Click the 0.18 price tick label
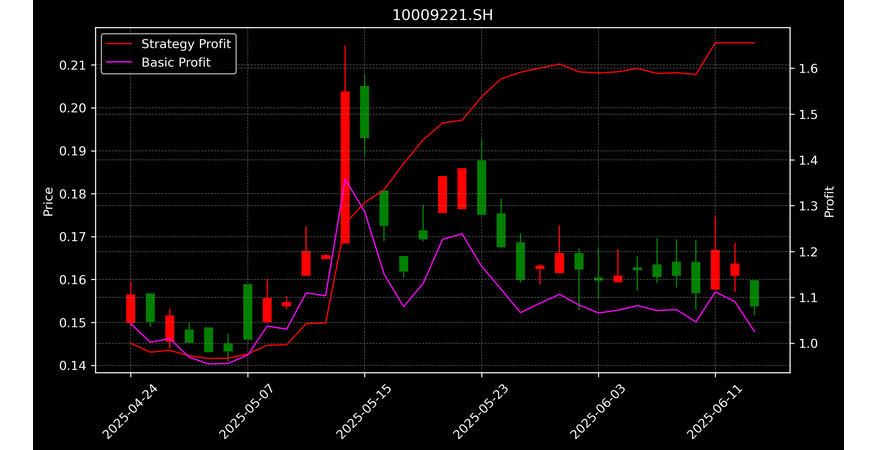This screenshot has height=450, width=878. 72,194
